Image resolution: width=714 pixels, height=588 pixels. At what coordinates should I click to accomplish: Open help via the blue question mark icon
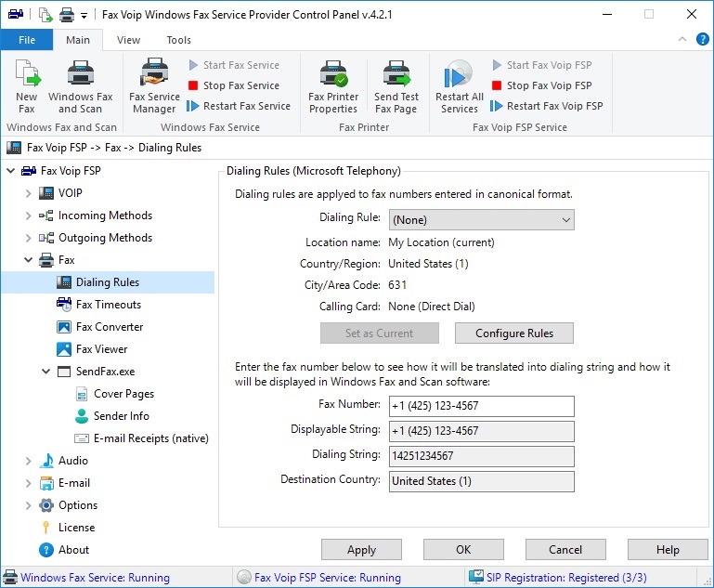pyautogui.click(x=703, y=39)
